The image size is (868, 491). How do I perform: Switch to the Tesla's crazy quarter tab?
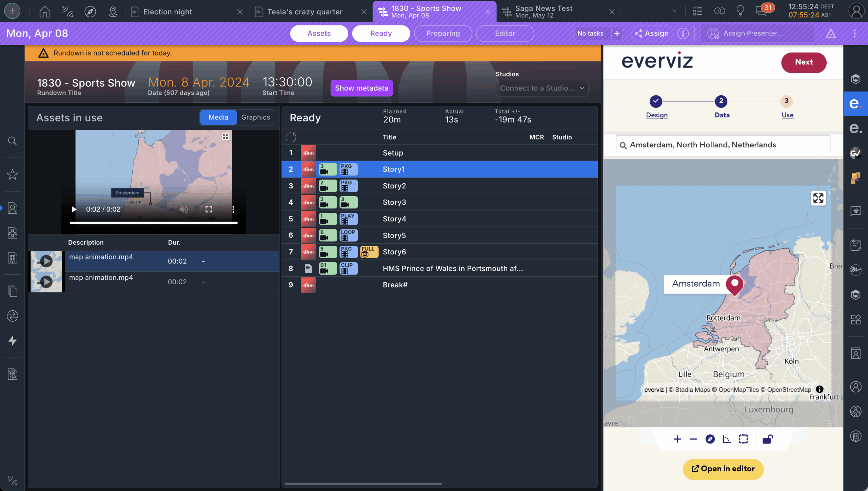304,11
